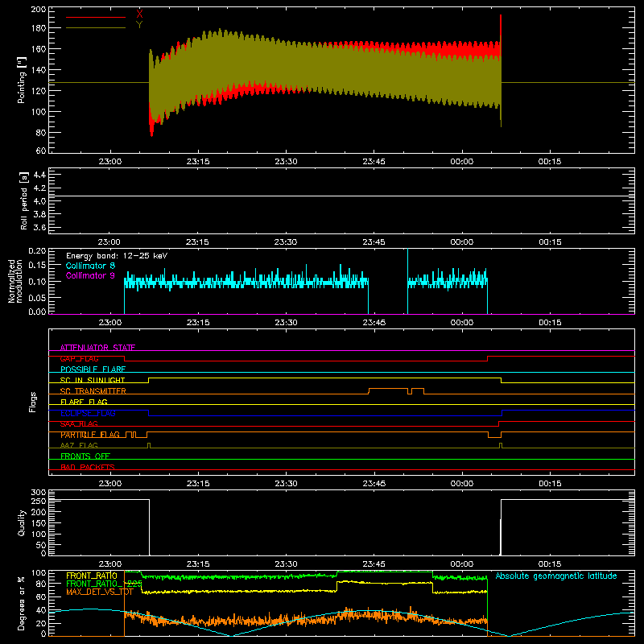Click the 4.4 tick on Roll period axis
Screen dimensions: 644x644
[39, 175]
